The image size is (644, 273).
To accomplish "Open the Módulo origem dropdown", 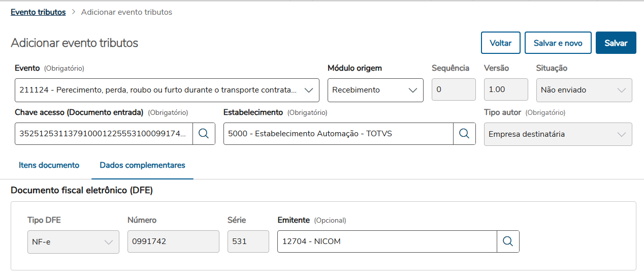I will [412, 90].
